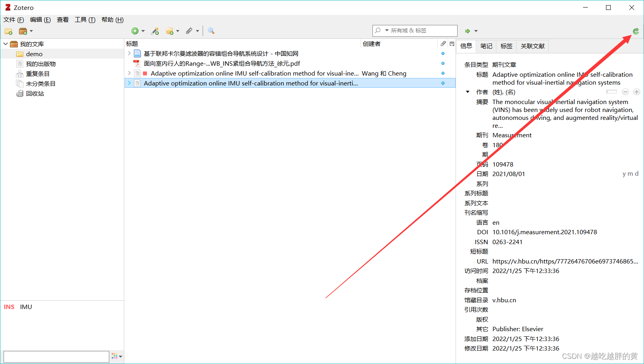Click the green New Item plus icon
The height and width of the screenshot is (364, 644).
tap(135, 31)
